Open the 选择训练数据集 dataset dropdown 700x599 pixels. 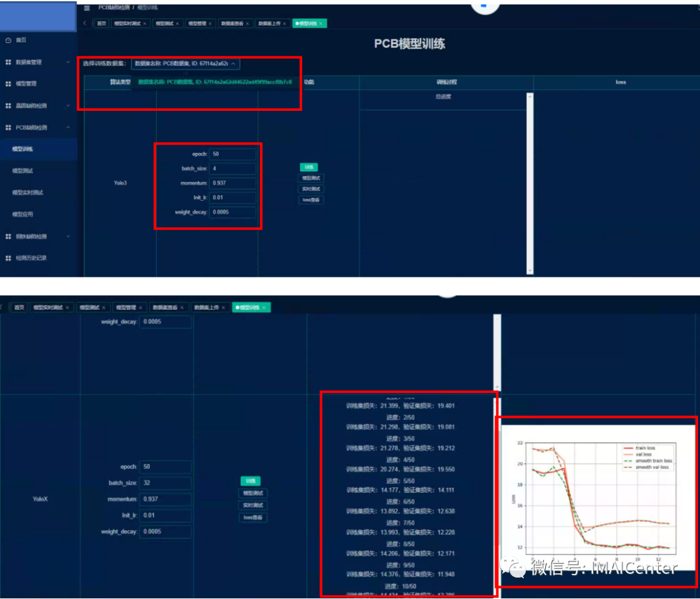click(185, 64)
